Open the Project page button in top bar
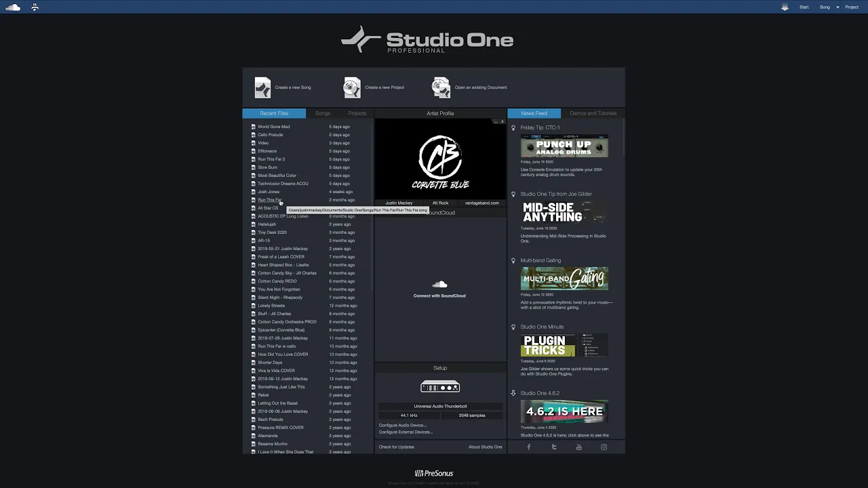This screenshot has height=488, width=868. click(x=852, y=7)
